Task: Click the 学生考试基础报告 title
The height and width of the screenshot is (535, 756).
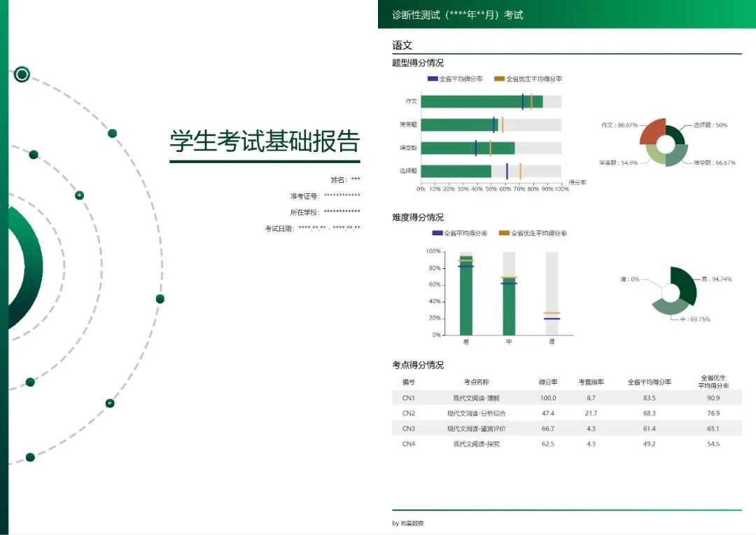Action: click(265, 140)
